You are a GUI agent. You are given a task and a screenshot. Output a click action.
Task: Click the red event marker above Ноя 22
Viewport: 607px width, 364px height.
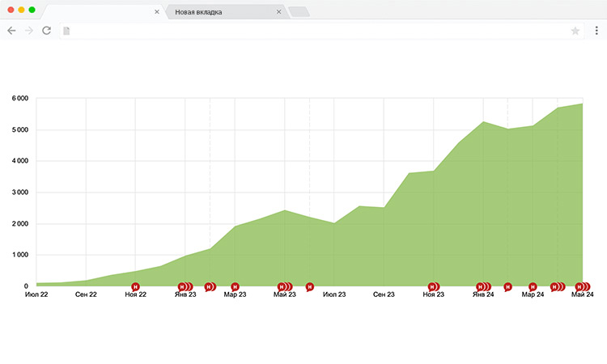pos(135,286)
